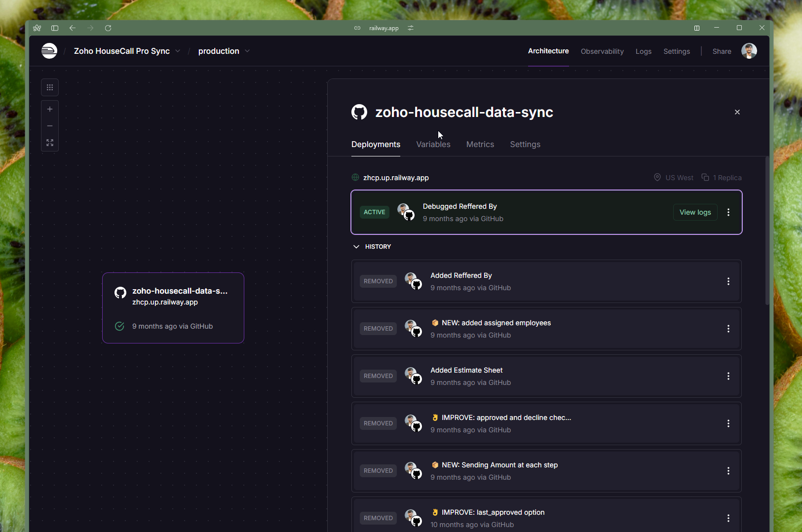Open site settings icon beside railway.app
Screen dimensions: 802x532
411,28
